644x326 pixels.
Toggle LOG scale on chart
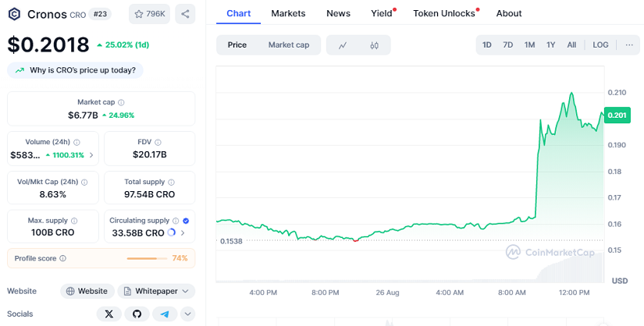(x=600, y=44)
